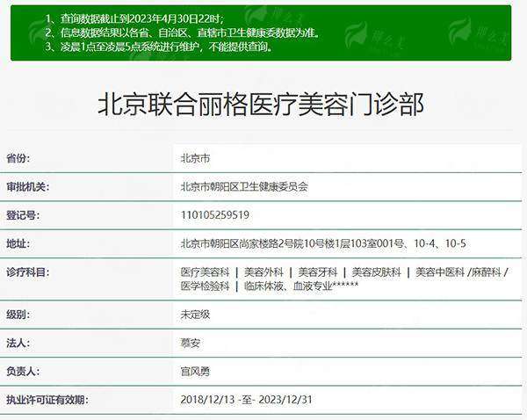Select 北京市朝阳区卫生健康委员会 text
This screenshot has width=527, height=420.
coord(244,186)
